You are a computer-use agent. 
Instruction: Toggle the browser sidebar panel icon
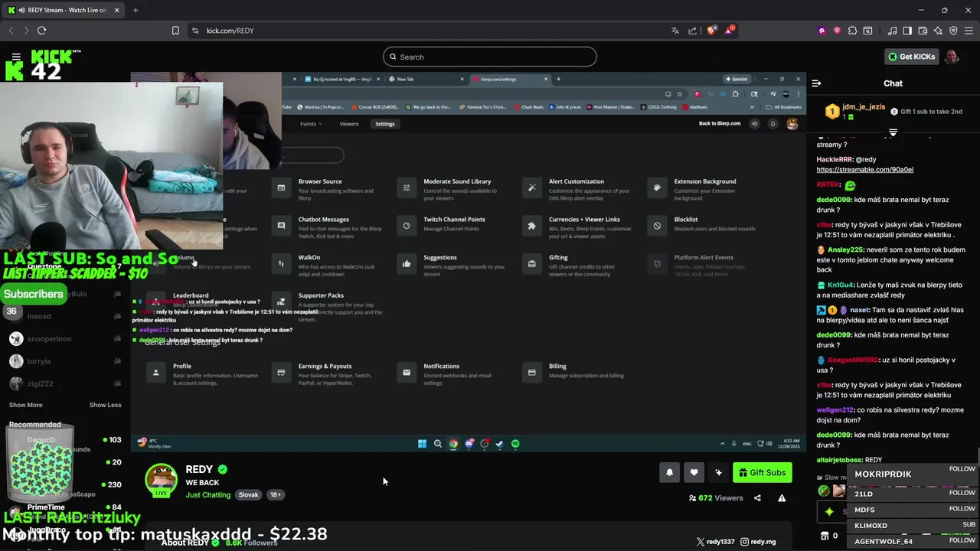(907, 31)
